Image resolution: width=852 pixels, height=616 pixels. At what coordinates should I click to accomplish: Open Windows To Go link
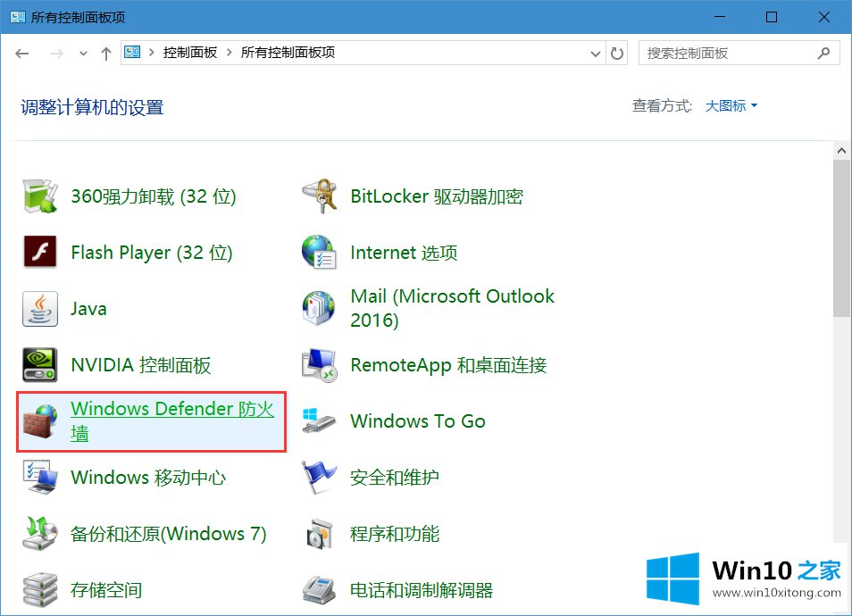418,421
